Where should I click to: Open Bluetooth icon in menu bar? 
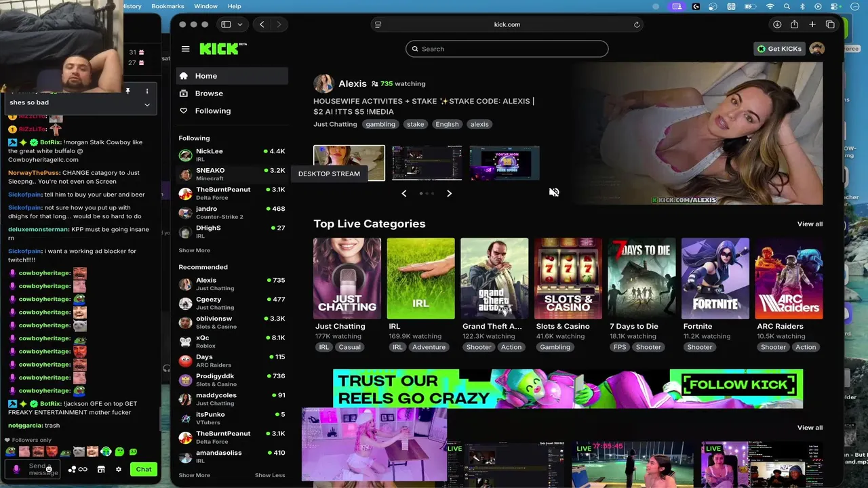(802, 6)
